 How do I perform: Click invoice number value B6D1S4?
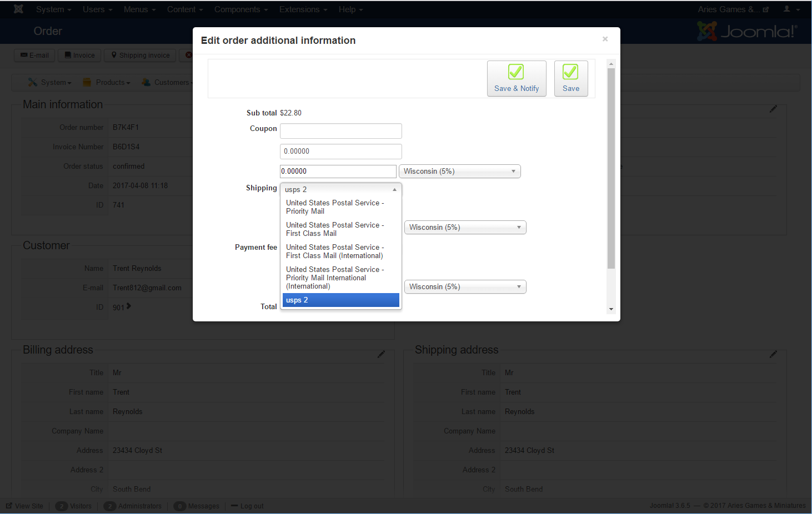pos(126,147)
